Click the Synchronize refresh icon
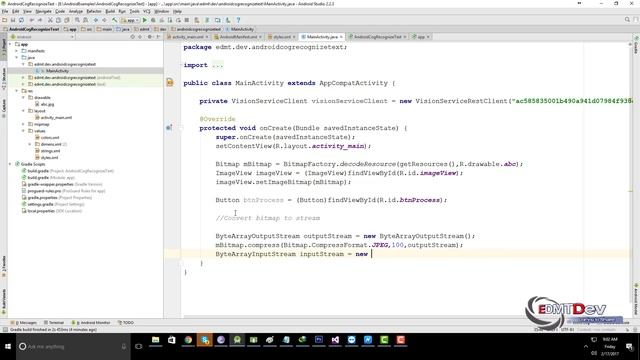Viewport: 640px width, 360px height. pos(21,20)
